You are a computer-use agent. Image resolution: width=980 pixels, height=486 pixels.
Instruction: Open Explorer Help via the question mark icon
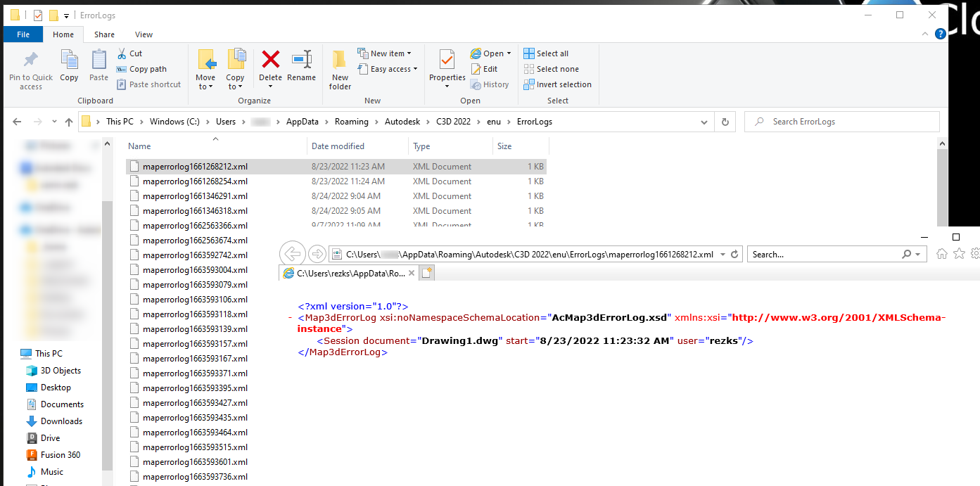941,33
